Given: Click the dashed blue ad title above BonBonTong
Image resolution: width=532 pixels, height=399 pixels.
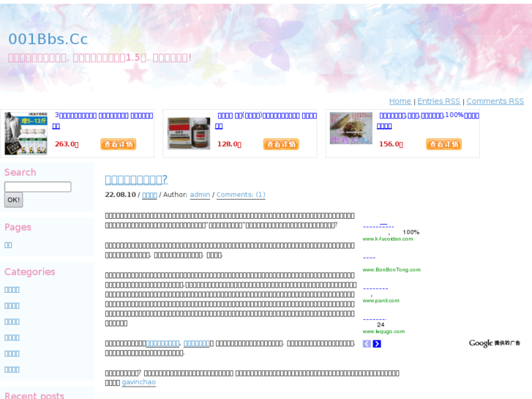Looking at the screenshot, I should click(x=369, y=258).
